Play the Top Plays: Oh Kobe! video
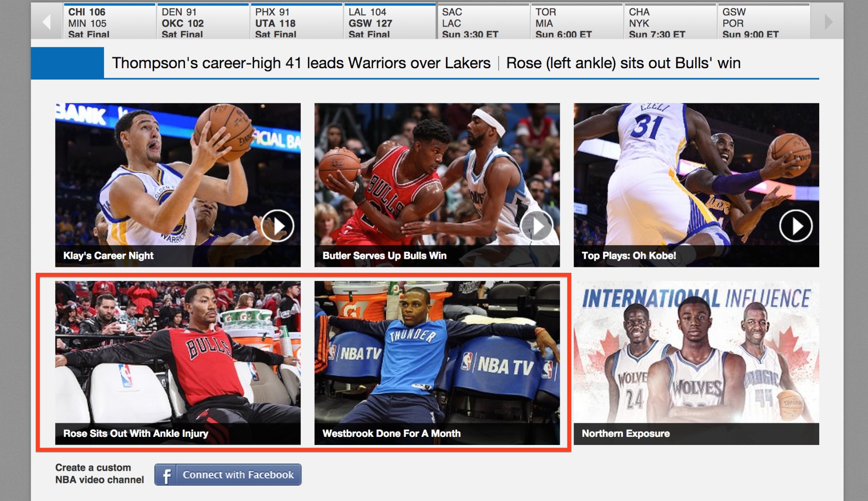The width and height of the screenshot is (868, 501). (x=796, y=225)
